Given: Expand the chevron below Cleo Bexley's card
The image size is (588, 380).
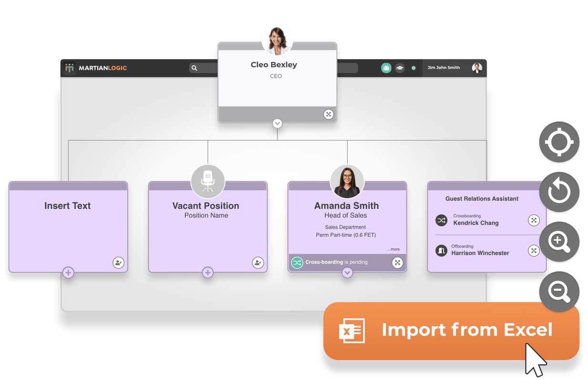Looking at the screenshot, I should (277, 123).
